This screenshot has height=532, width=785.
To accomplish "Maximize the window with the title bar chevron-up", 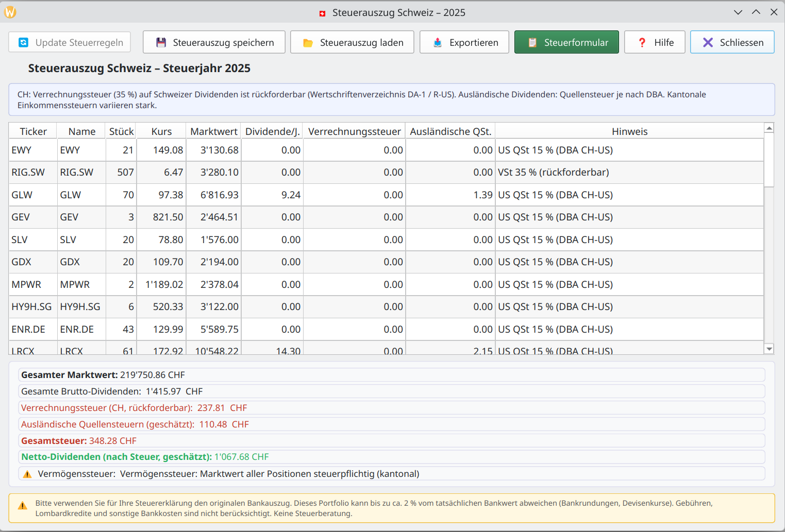I will [756, 12].
